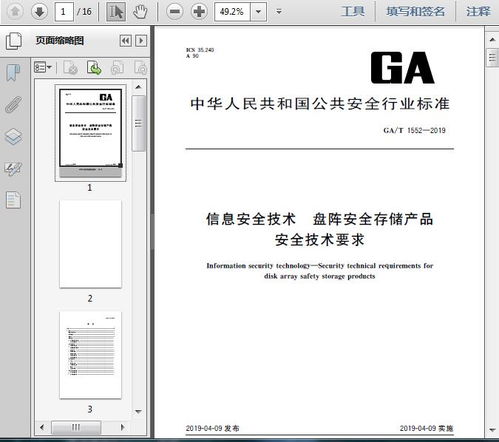This screenshot has width=499, height=442.
Task: Select page 3 contents thumbnail
Action: (x=90, y=355)
